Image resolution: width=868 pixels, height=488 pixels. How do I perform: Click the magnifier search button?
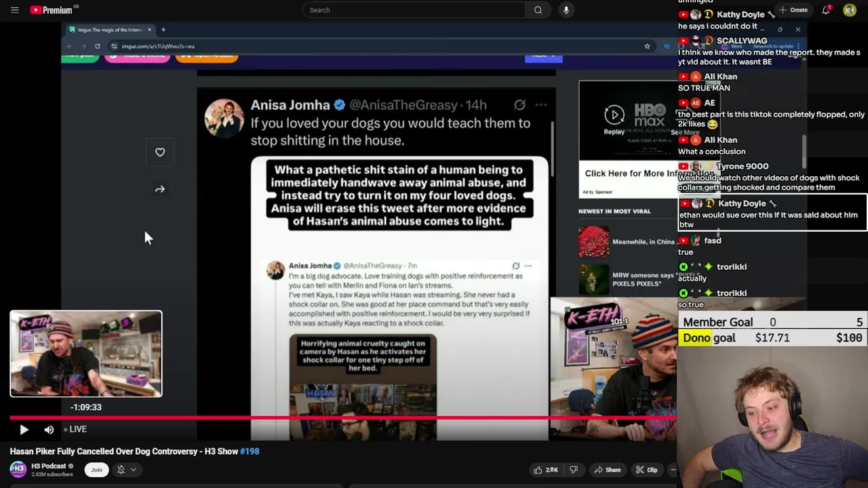coord(538,10)
